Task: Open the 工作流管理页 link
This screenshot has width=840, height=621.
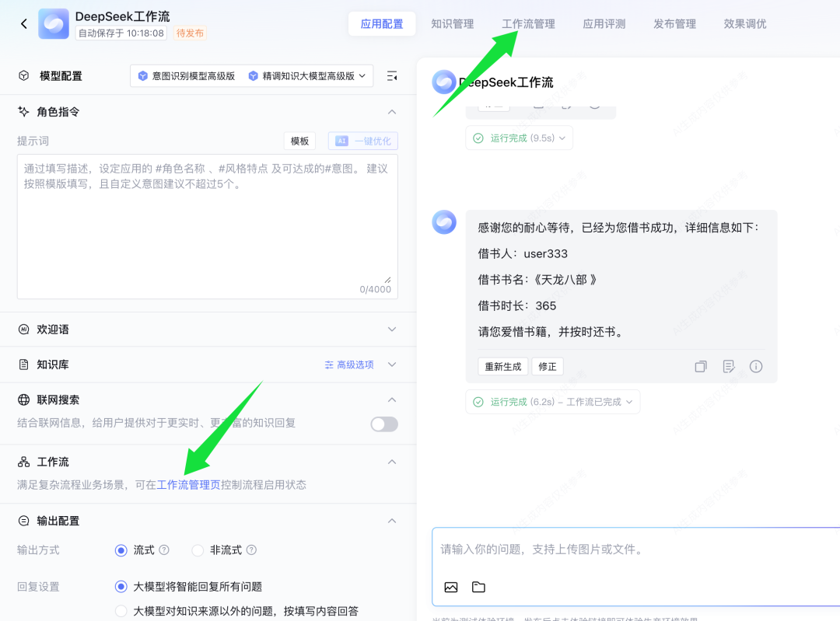Action: (x=188, y=484)
